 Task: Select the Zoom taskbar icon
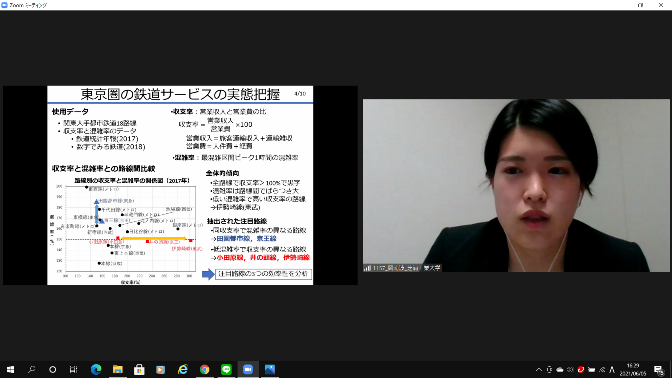point(248,369)
